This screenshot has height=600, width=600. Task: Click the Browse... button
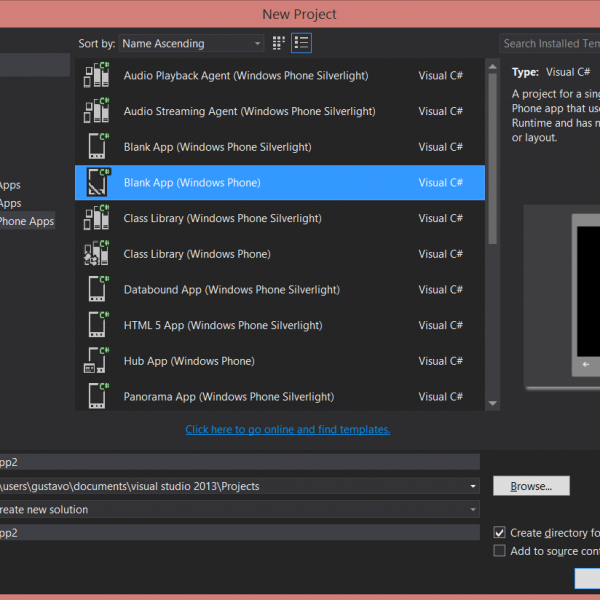pyautogui.click(x=531, y=486)
